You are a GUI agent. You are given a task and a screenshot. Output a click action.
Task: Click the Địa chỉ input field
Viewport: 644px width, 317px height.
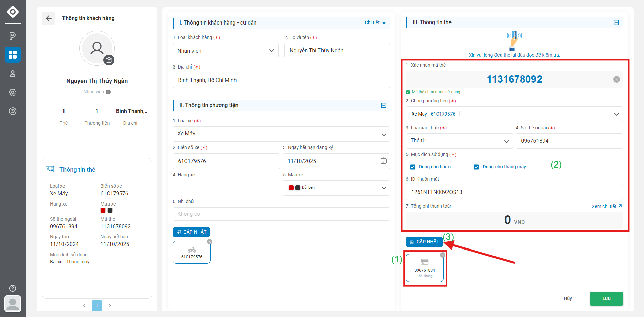click(x=282, y=80)
